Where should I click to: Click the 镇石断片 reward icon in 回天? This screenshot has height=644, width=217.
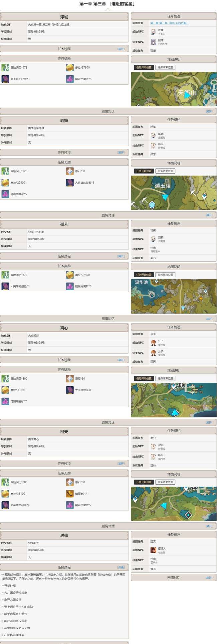[x=70, y=494]
